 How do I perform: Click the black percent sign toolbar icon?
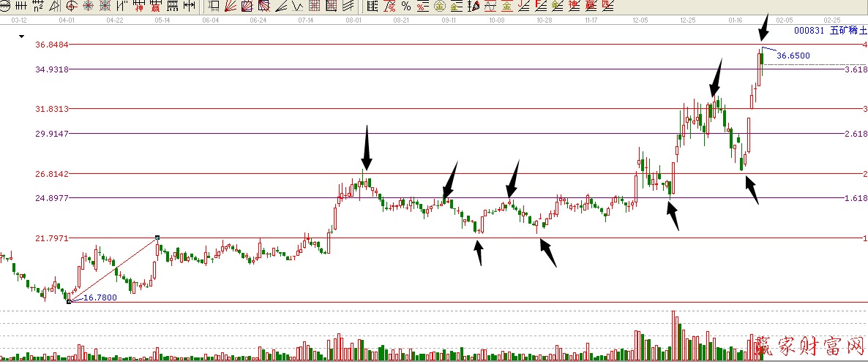coord(405,7)
